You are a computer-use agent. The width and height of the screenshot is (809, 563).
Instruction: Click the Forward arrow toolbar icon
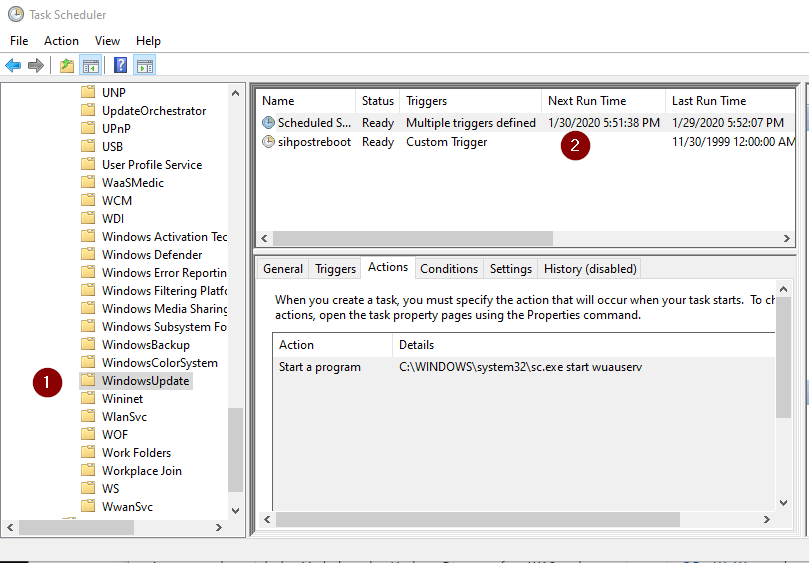(36, 66)
